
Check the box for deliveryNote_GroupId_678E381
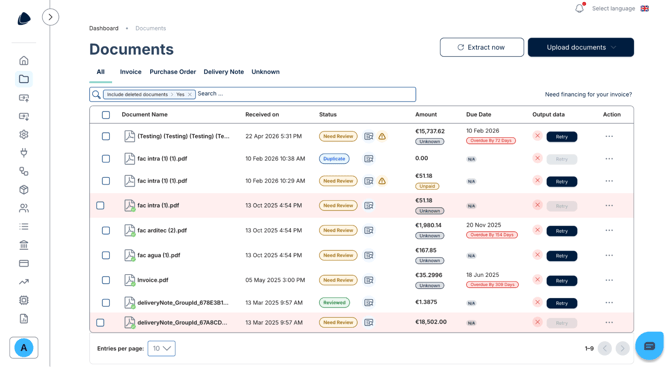pyautogui.click(x=106, y=302)
